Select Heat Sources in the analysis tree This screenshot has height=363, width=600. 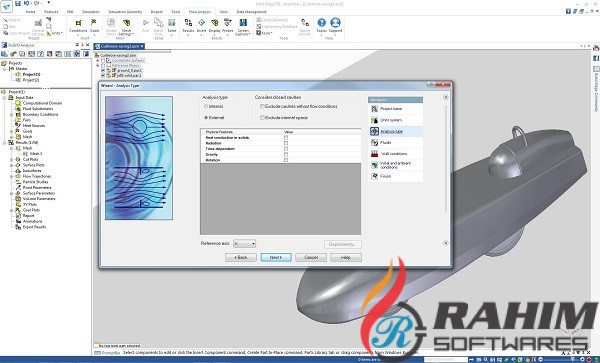coord(34,125)
